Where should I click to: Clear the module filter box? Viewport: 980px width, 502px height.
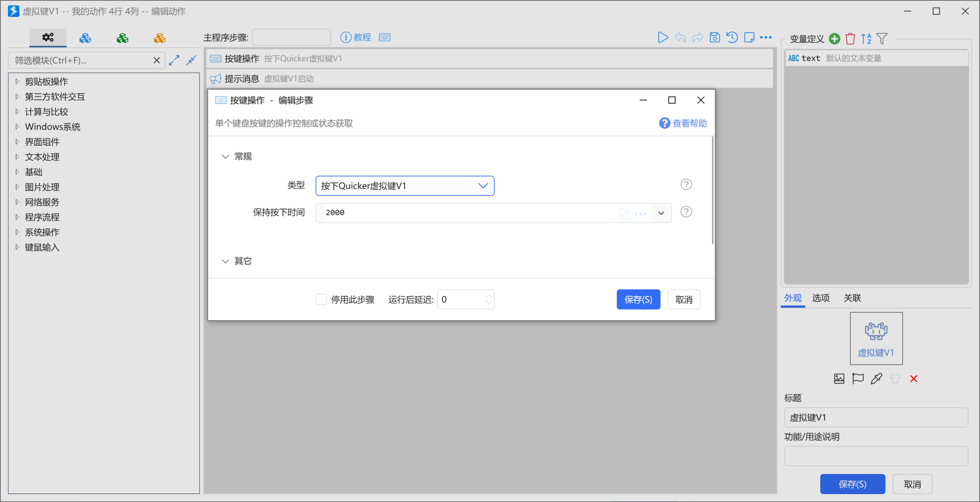[156, 60]
